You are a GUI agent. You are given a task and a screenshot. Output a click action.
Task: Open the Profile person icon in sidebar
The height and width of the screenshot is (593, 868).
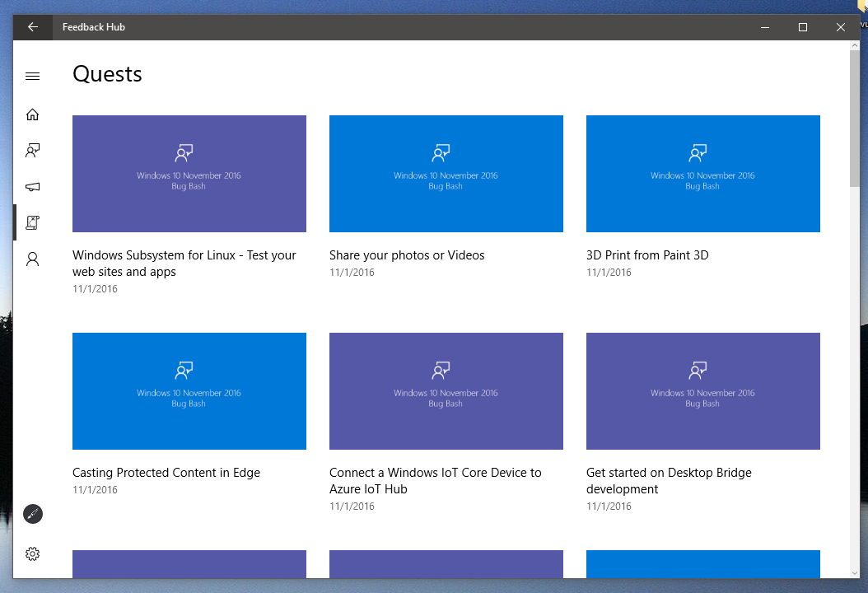coord(33,259)
